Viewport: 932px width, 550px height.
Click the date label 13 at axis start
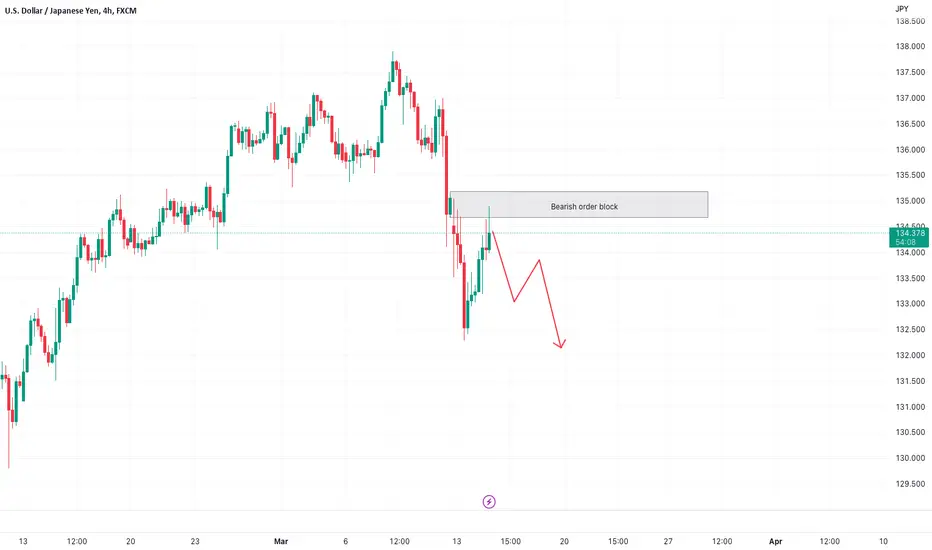[23, 541]
